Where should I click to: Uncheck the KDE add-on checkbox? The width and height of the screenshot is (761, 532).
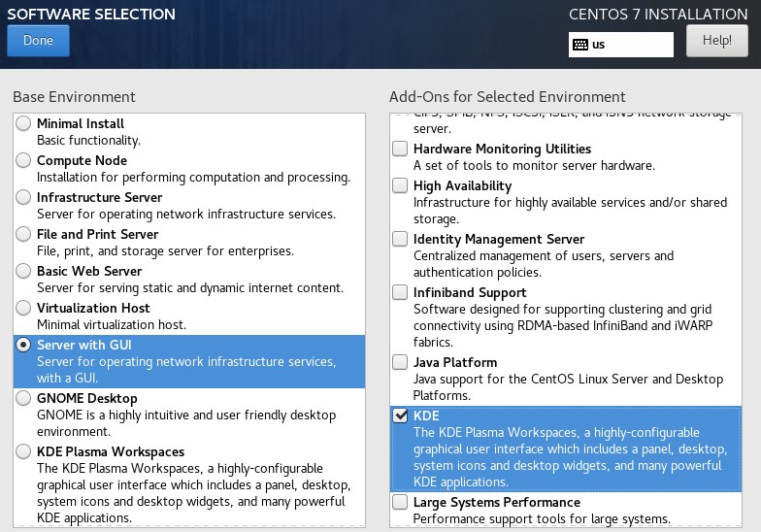tap(400, 416)
